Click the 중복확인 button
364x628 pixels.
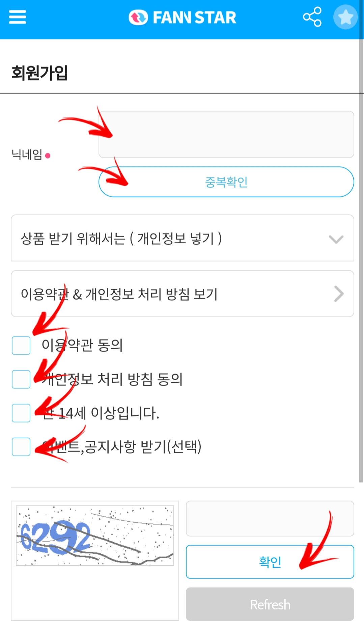226,182
